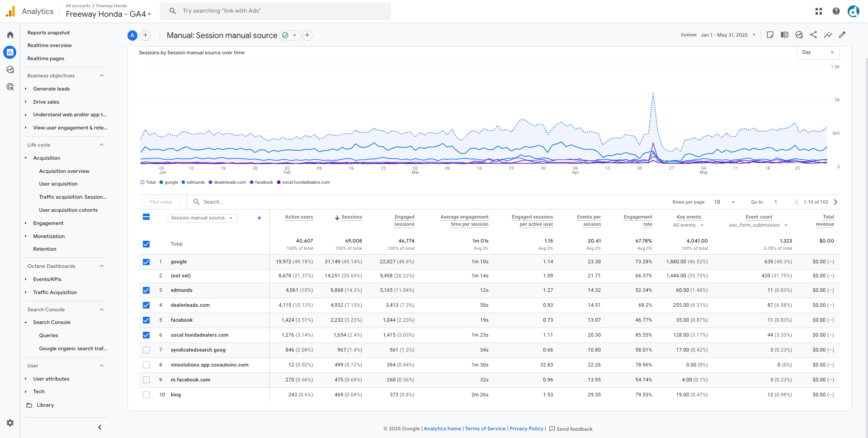Open the Insights icon in report toolbar
This screenshot has height=438, width=868.
coord(799,35)
